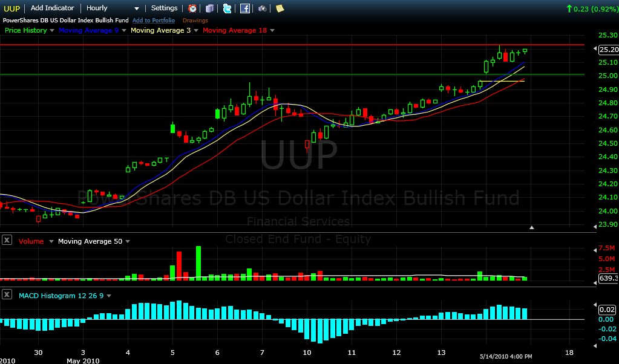The image size is (619, 364).
Task: Select the Moving Average 3 label
Action: [x=161, y=30]
